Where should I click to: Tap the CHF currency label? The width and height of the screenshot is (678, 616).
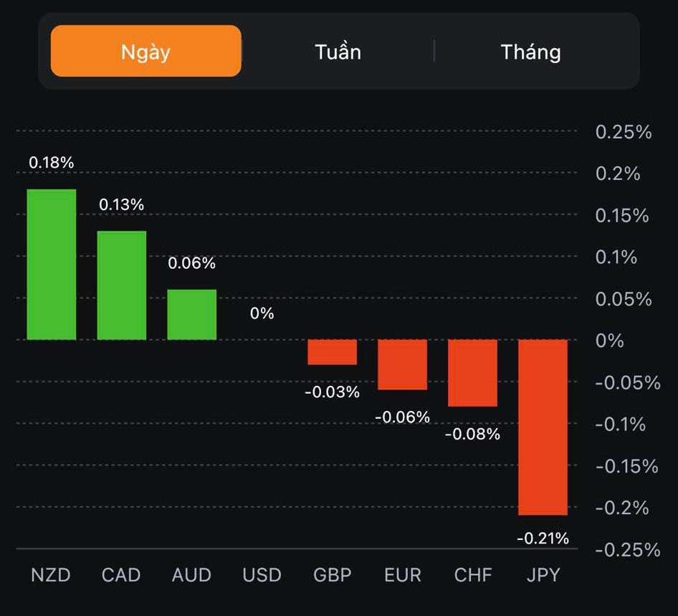tap(473, 575)
